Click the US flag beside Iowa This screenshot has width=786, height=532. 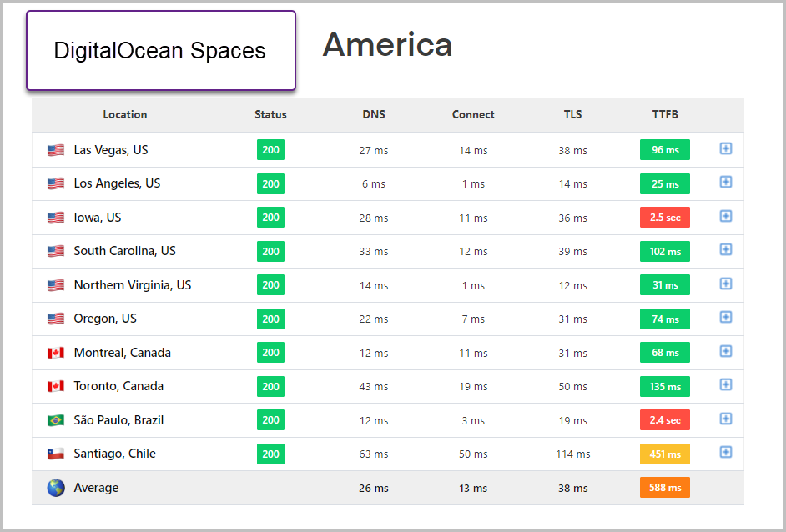tap(56, 218)
